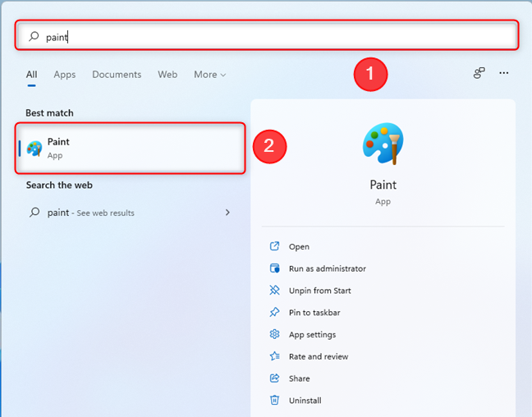Click the magnifier icon beside the web result
Screen dimensions: 532x417
(x=34, y=213)
